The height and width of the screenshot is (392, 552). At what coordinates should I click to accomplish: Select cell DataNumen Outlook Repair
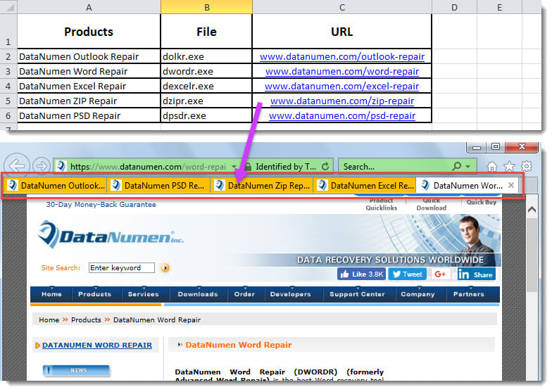(89, 56)
